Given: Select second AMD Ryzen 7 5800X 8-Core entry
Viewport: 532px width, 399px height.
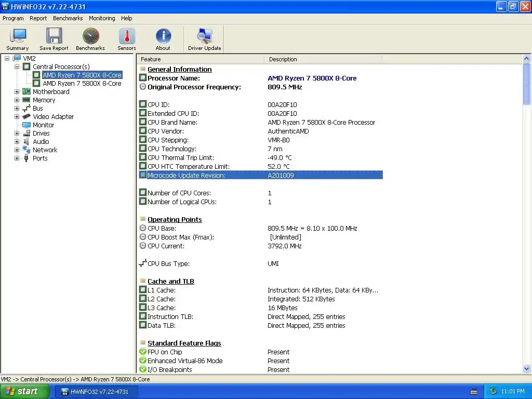Looking at the screenshot, I should 82,84.
